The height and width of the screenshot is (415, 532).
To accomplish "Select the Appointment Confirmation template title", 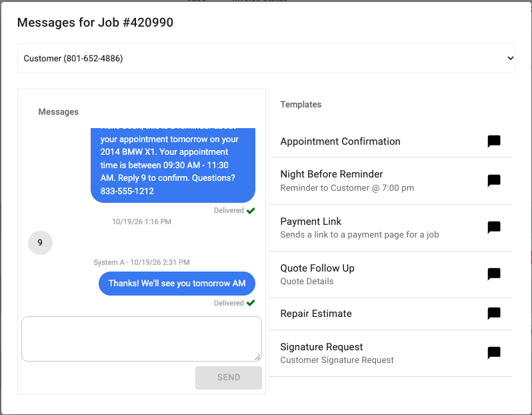I will (340, 141).
